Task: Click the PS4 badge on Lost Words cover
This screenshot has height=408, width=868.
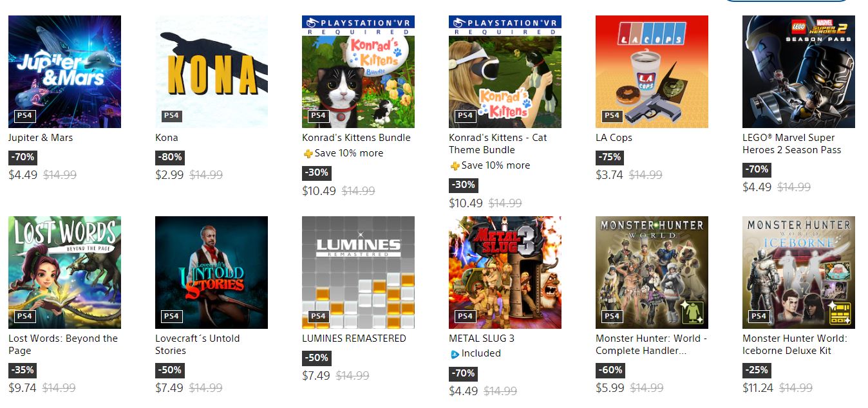Action: tap(24, 316)
